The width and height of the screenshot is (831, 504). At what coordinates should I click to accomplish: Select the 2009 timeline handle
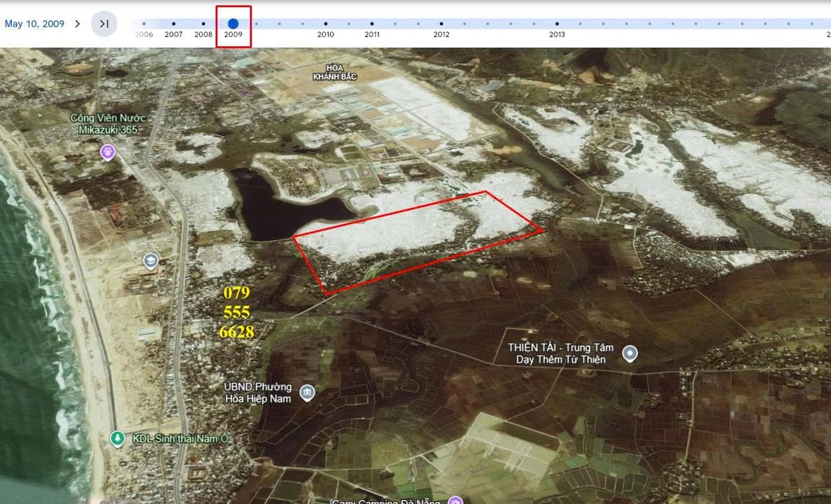coord(233,24)
